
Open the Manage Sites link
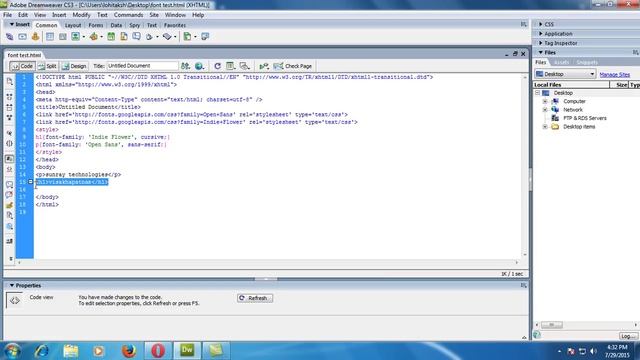click(x=615, y=74)
